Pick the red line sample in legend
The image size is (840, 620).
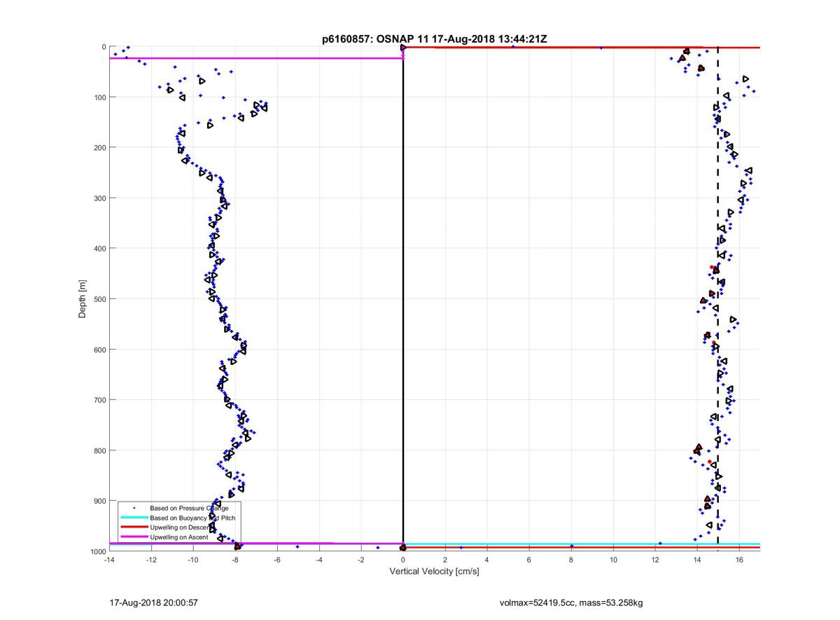pos(134,528)
